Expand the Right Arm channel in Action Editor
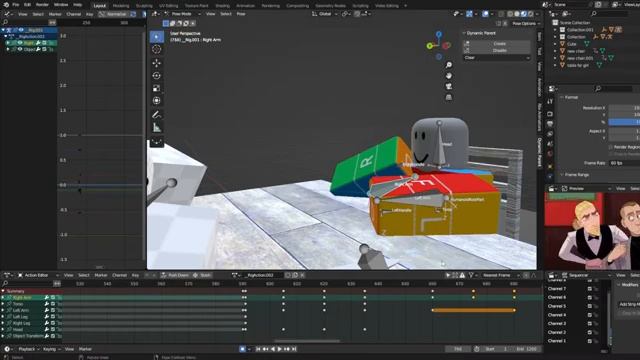The width and height of the screenshot is (640, 360). 3,298
